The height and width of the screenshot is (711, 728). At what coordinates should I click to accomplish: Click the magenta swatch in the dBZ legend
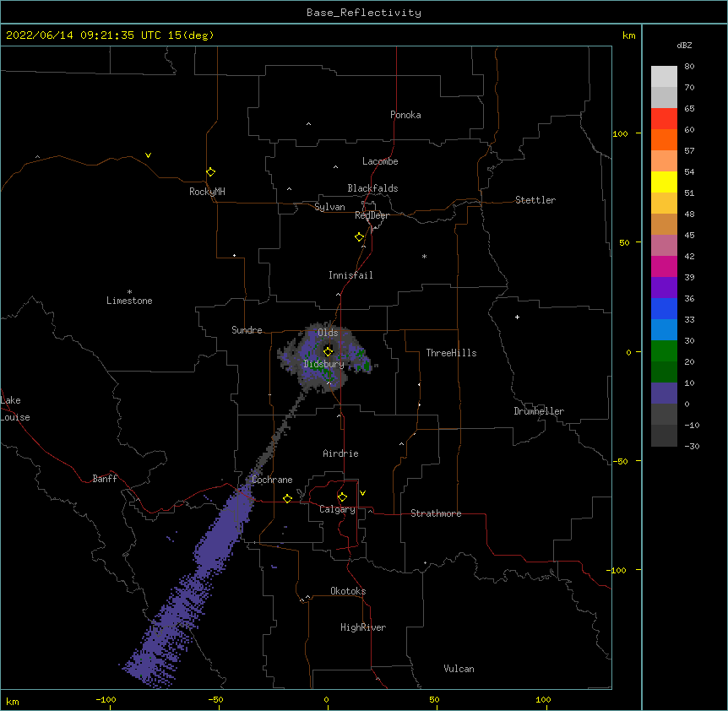tap(664, 266)
